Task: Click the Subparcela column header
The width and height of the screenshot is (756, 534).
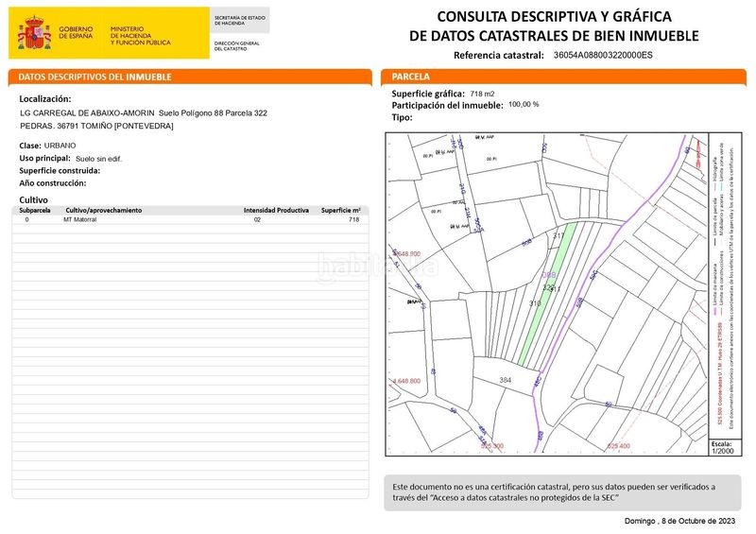Action: 35,211
